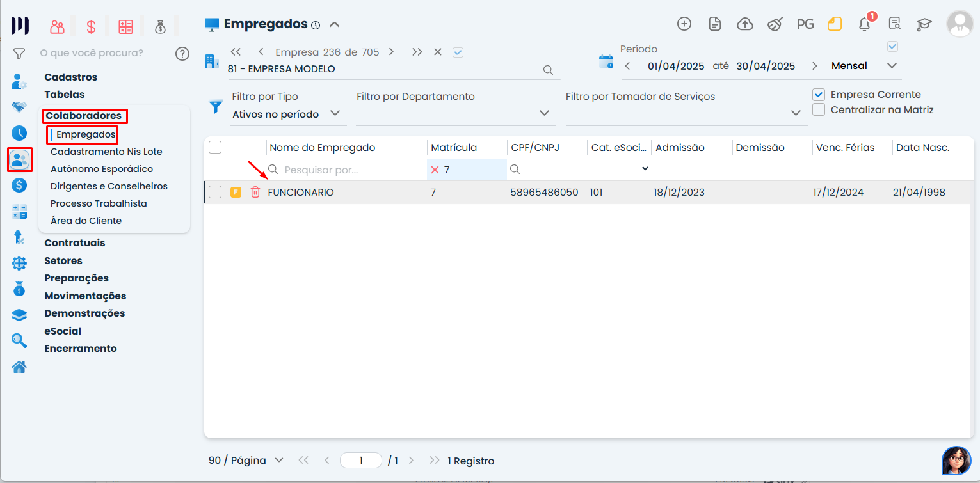Open Autônomo Esporádico menu item

[x=102, y=169]
